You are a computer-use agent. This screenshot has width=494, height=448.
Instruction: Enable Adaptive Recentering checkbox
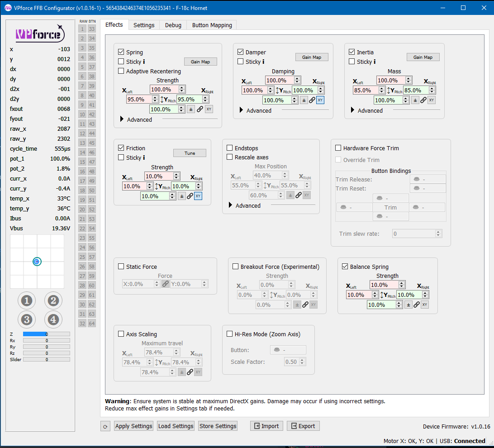121,71
